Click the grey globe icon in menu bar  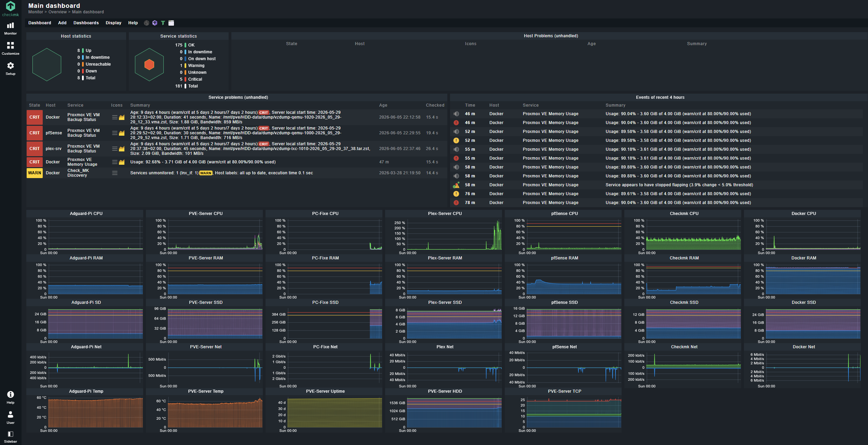pyautogui.click(x=147, y=23)
